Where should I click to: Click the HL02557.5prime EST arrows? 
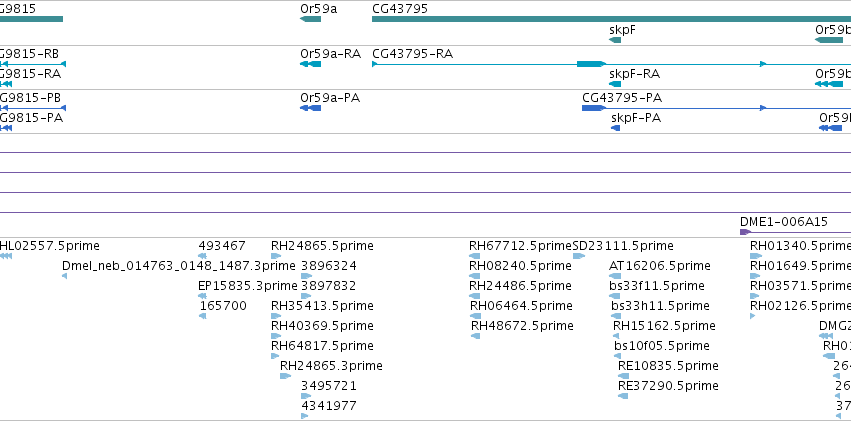pyautogui.click(x=6, y=256)
